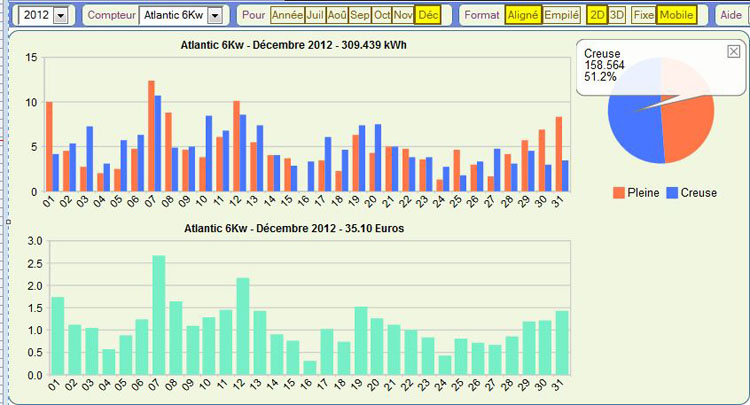750x405 pixels.
Task: Switch chart to 3D mode
Action: tap(617, 15)
